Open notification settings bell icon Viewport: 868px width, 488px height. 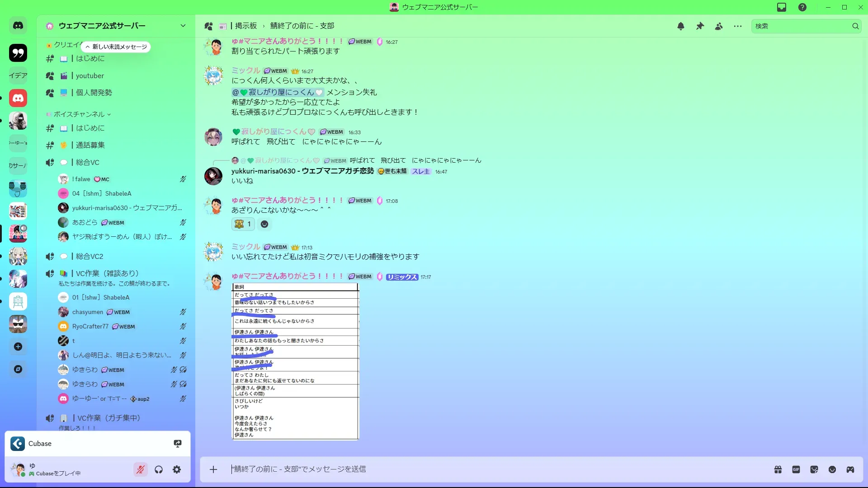coord(680,26)
